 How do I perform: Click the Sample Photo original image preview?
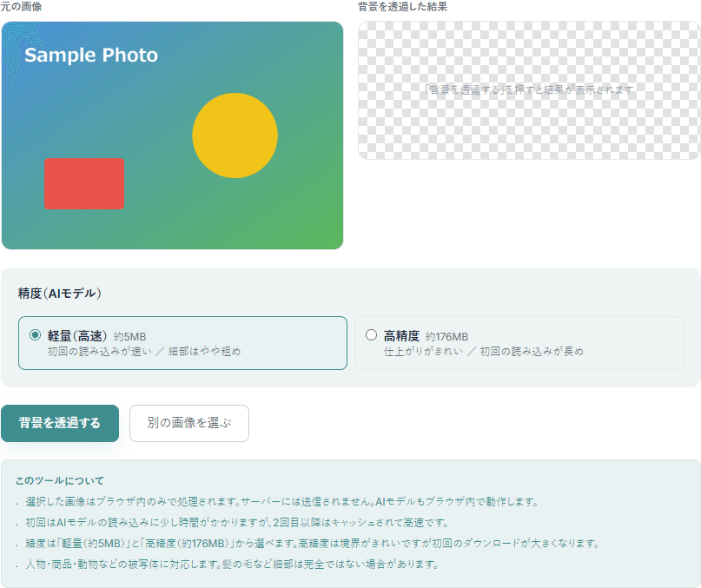pyautogui.click(x=172, y=135)
